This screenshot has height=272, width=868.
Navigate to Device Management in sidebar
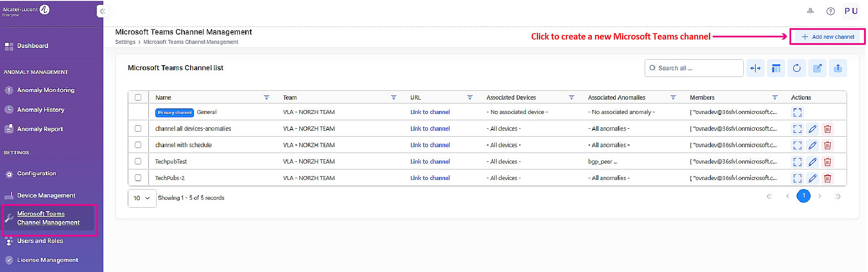(46, 195)
